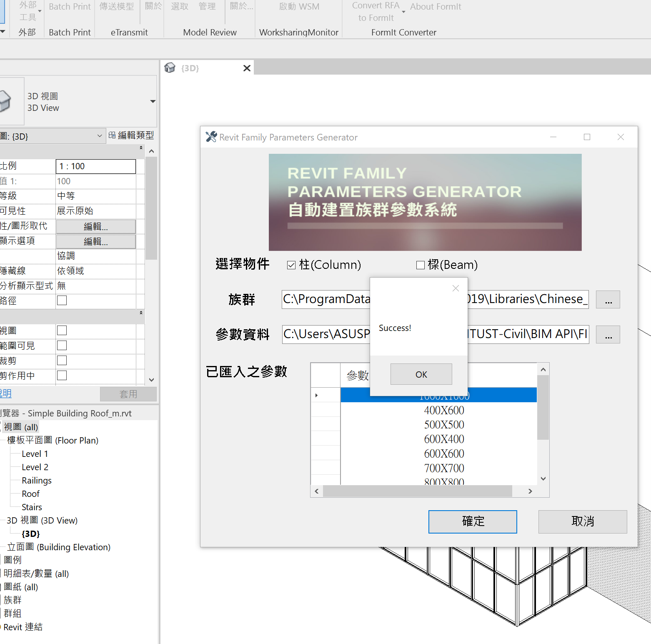Screen dimensions: 651x644
Task: Select the 700X700 parameter row
Action: pyautogui.click(x=438, y=468)
